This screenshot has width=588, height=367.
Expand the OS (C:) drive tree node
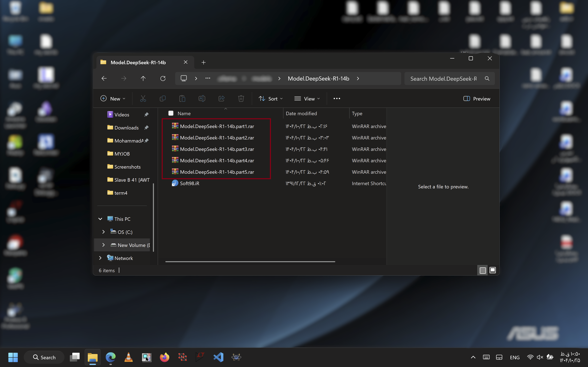tap(104, 232)
